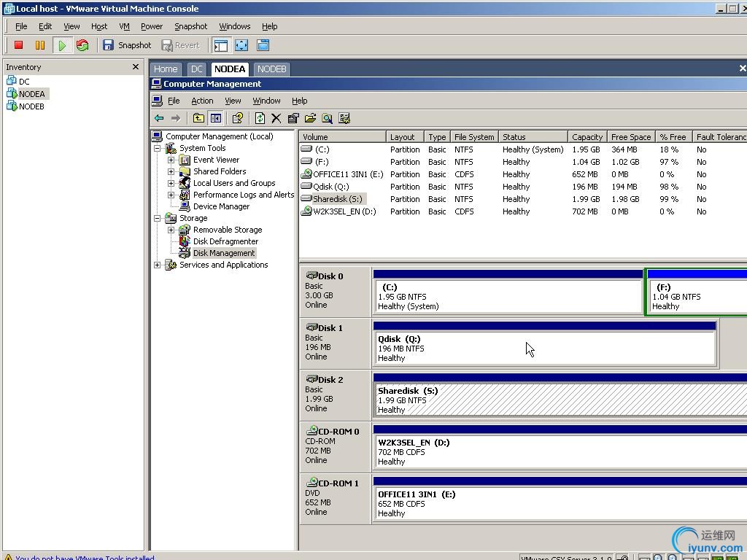The image size is (747, 560).
Task: Switch to the DC tab
Action: [197, 69]
